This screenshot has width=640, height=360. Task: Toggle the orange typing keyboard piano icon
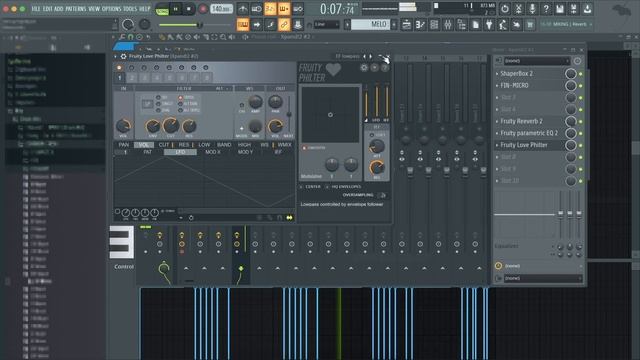[243, 25]
